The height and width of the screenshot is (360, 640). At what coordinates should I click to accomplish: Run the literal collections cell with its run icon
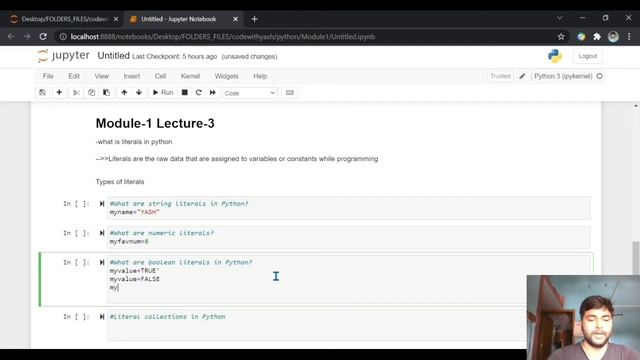coord(102,317)
